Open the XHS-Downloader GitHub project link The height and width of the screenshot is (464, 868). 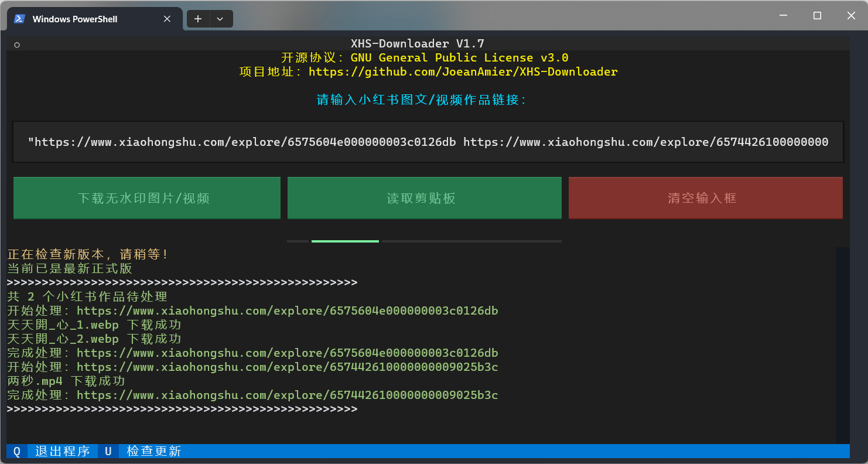click(x=463, y=71)
